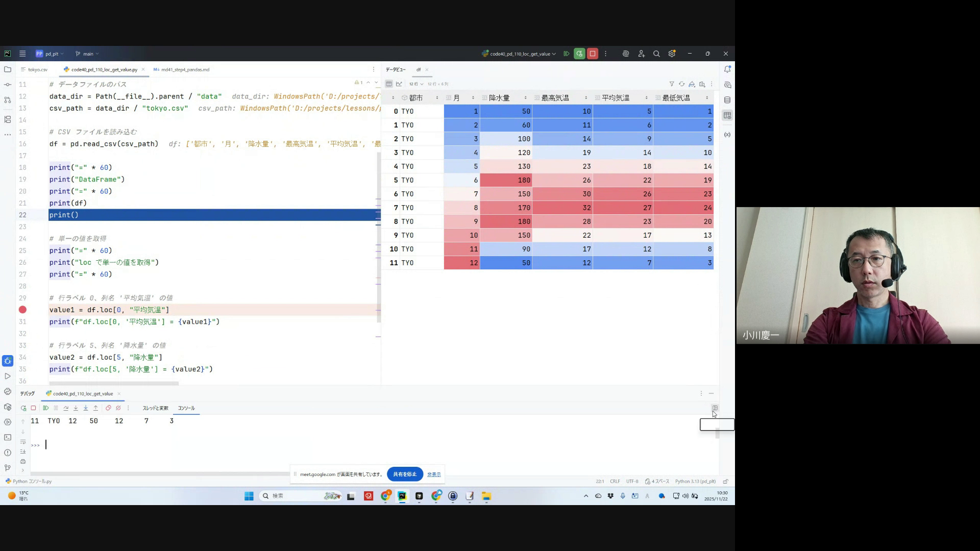Resume program in debug toolbar
This screenshot has width=980, height=551.
(x=46, y=408)
